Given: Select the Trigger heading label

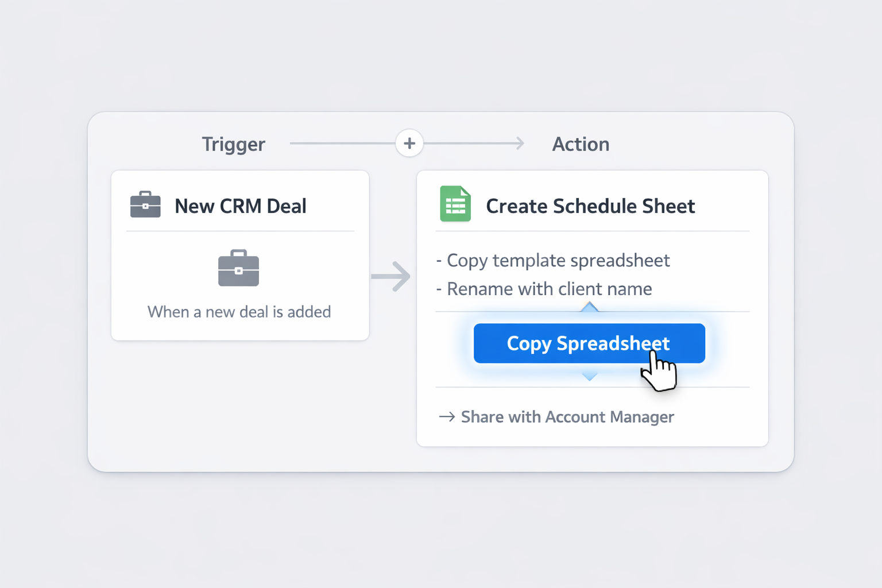Looking at the screenshot, I should pos(234,144).
